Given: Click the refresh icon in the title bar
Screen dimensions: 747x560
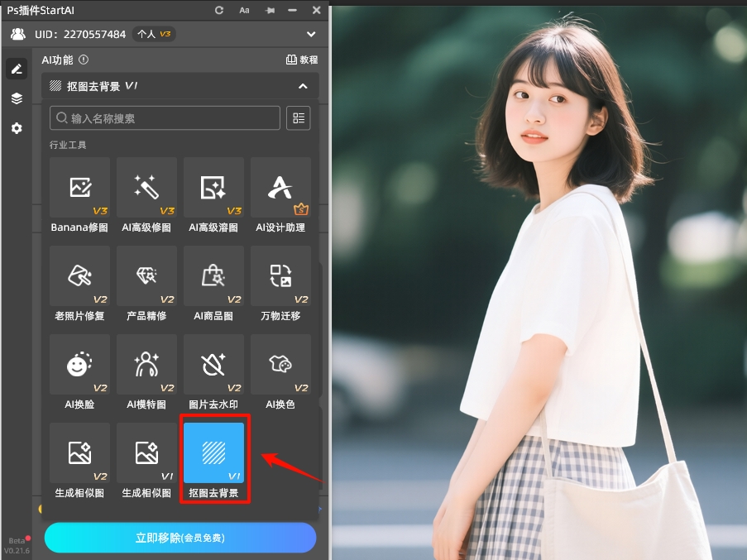Looking at the screenshot, I should (218, 10).
